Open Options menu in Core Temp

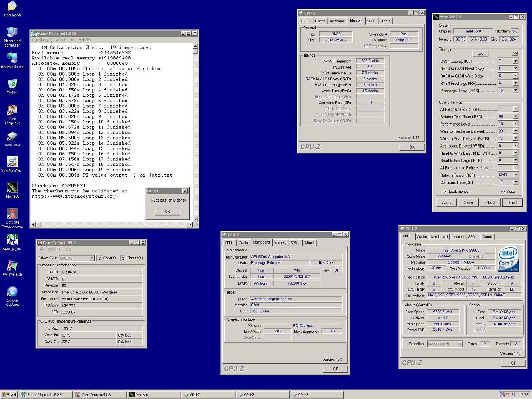(x=54, y=249)
